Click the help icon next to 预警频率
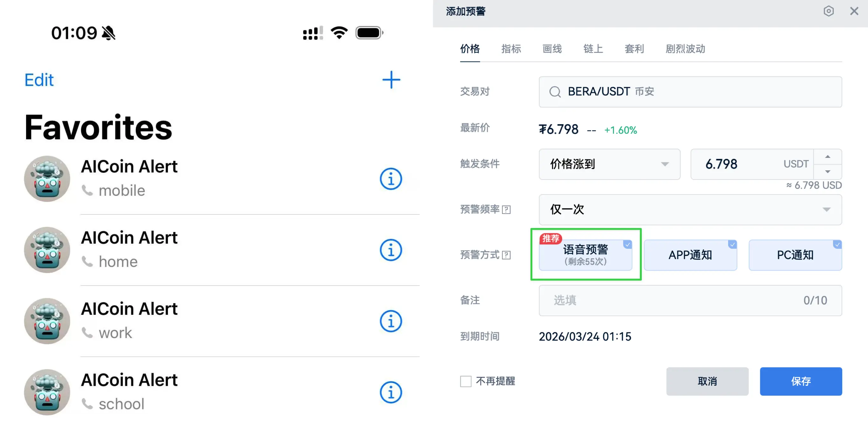Screen dimensions: 868x424 [x=507, y=209]
